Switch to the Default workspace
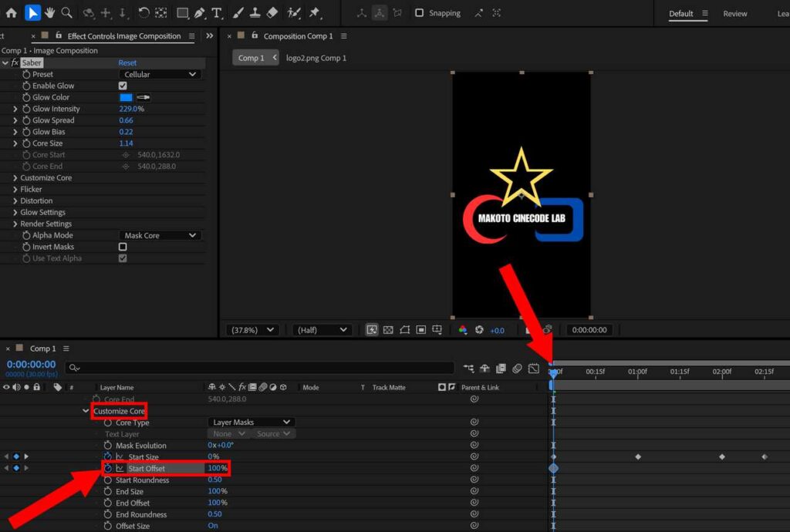Viewport: 790px width, 532px height. pos(680,14)
